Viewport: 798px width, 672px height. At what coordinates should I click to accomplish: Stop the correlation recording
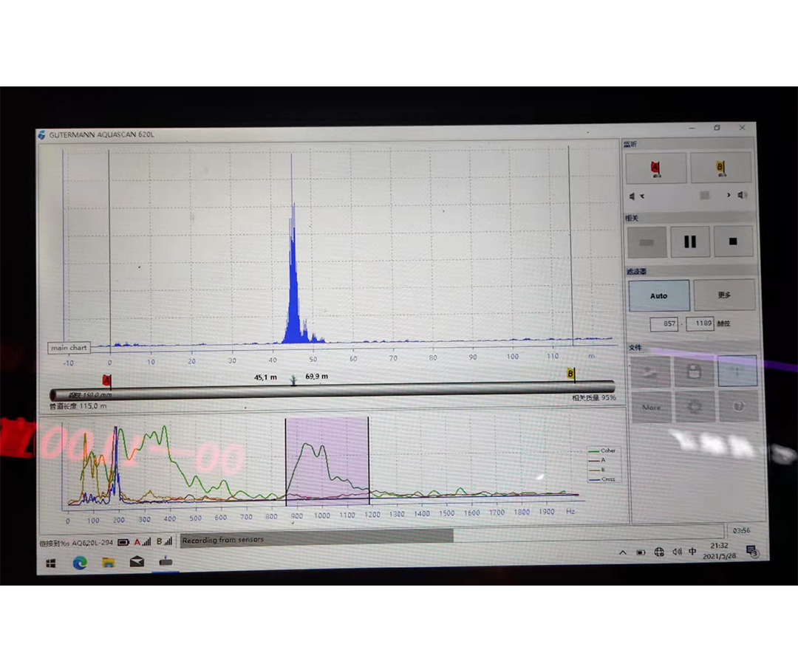[x=733, y=241]
